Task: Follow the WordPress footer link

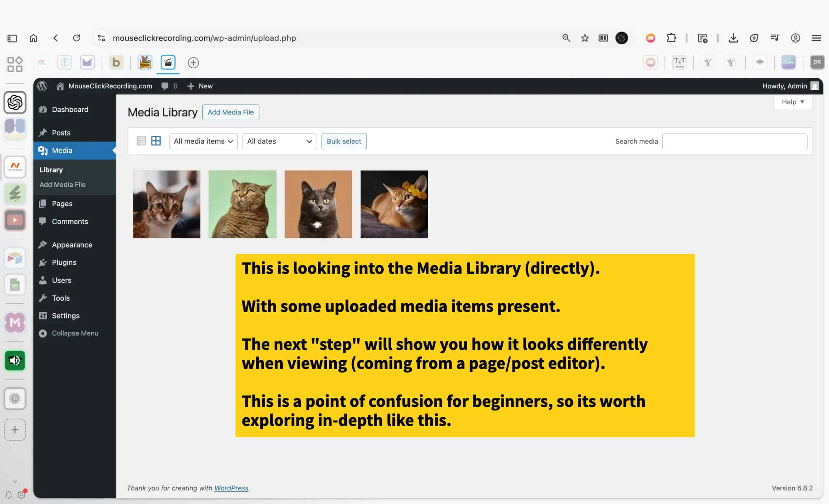Action: (x=231, y=488)
